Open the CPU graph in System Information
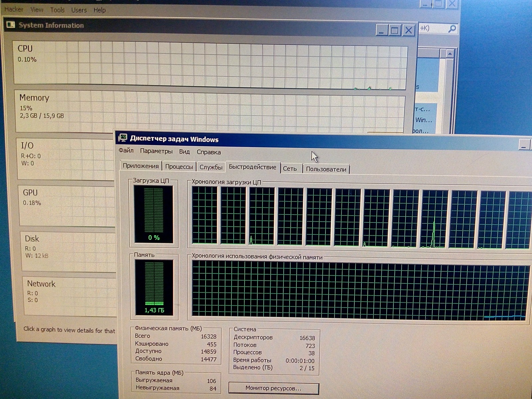The height and width of the screenshot is (399, 532). click(210, 65)
